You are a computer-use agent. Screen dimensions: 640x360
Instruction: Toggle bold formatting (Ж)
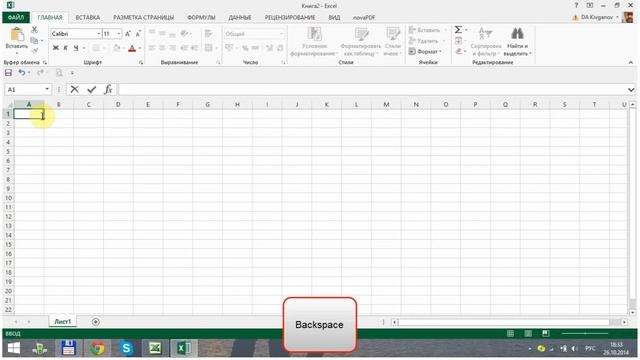tap(56, 48)
